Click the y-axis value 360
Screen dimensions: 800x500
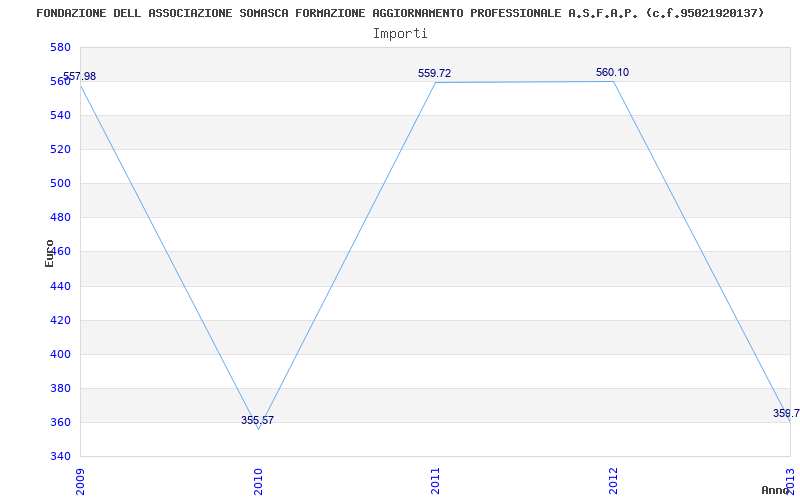click(60, 422)
